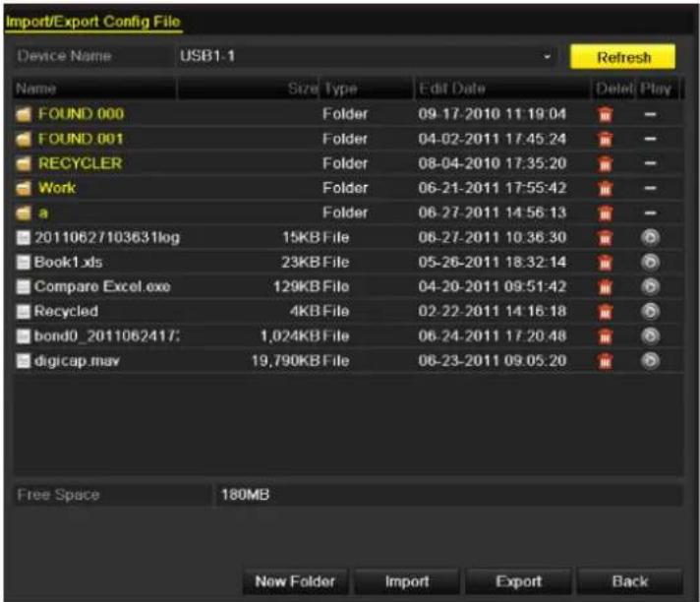The height and width of the screenshot is (602, 700).
Task: Click the trash icon for RECYCLER folder
Action: point(605,164)
